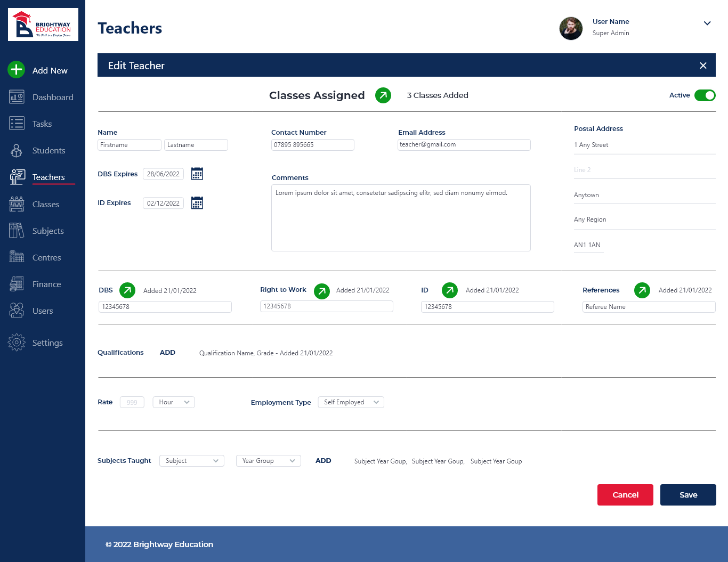The width and height of the screenshot is (728, 562).
Task: Click ADD next to Year Group dropdown
Action: tap(323, 461)
